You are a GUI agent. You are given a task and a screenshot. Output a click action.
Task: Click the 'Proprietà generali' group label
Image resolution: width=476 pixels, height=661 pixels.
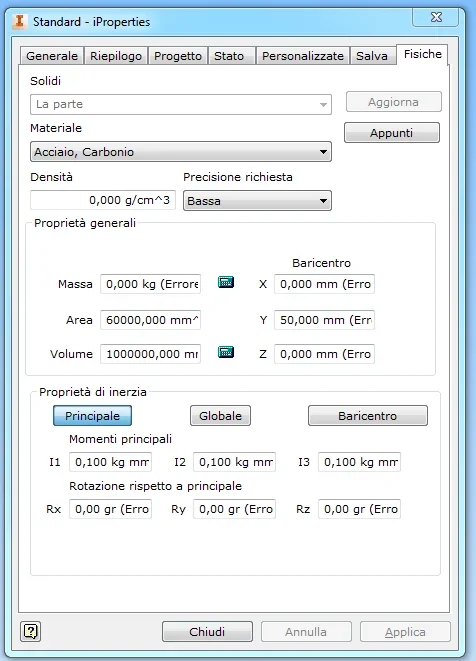pos(85,223)
